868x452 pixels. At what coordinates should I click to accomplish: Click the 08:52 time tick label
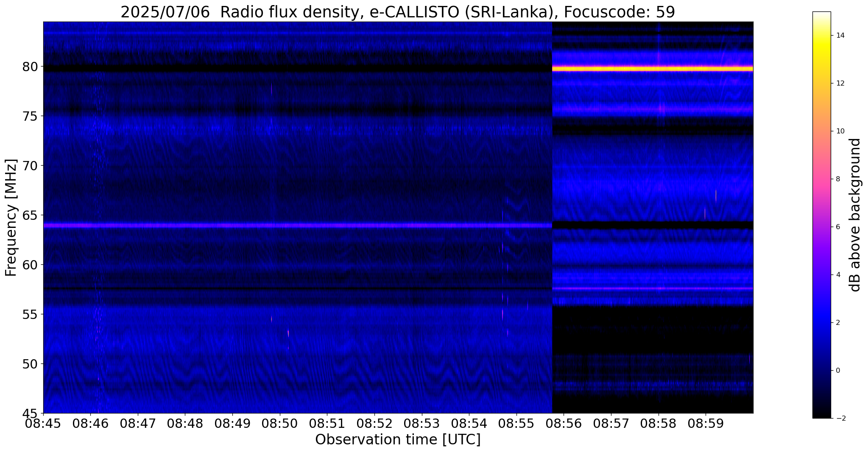(374, 424)
